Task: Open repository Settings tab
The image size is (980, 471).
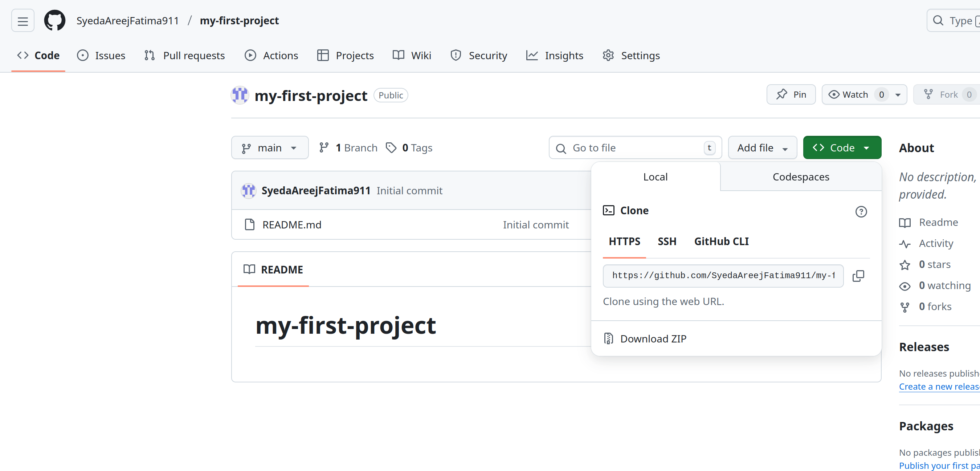Action: point(631,56)
